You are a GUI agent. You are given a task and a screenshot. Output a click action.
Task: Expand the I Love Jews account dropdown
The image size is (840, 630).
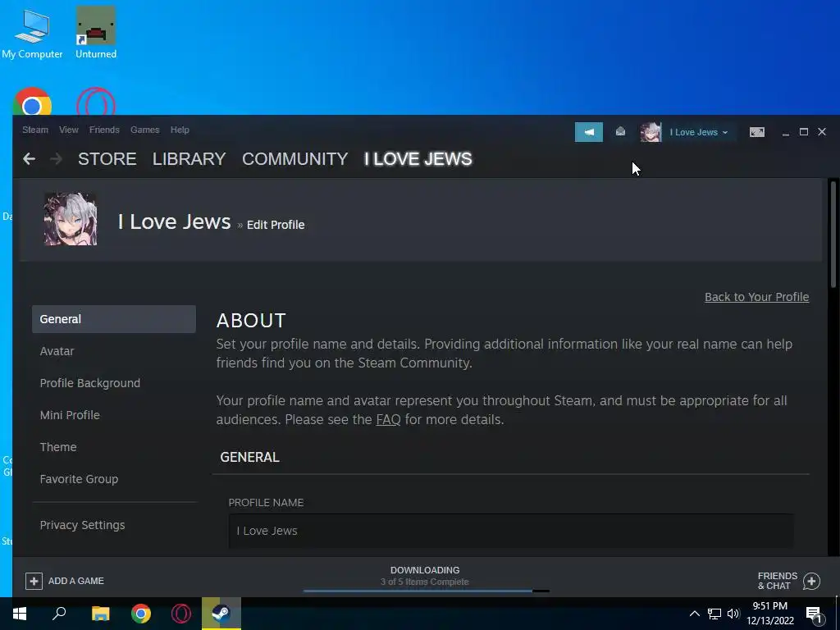pos(698,132)
